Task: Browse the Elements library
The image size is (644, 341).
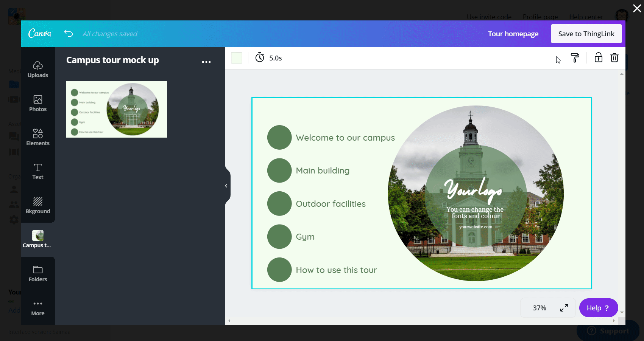Action: click(x=37, y=137)
